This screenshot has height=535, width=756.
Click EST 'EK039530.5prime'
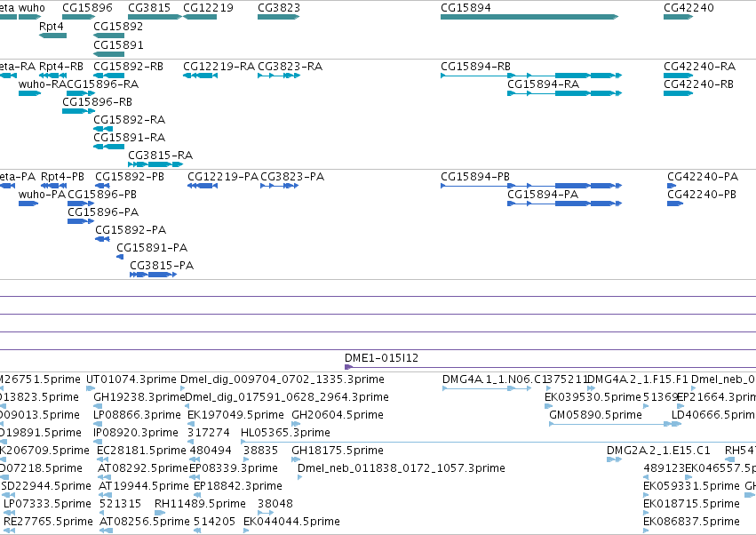coord(593,397)
